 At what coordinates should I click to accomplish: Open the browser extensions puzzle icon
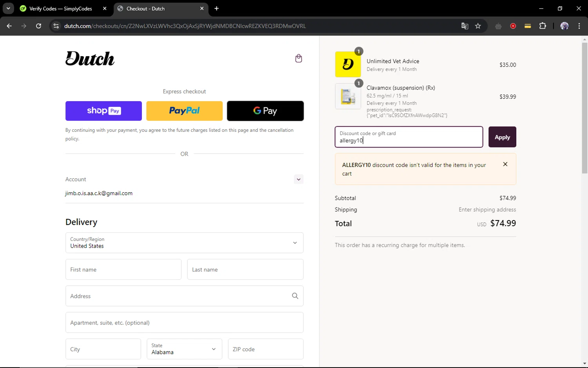[x=543, y=26]
